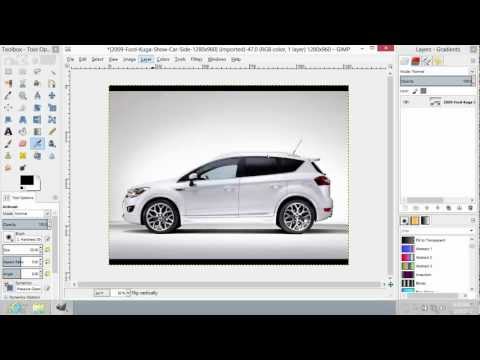Click the foreground color swatch
The width and height of the screenshot is (480, 360).
tap(27, 180)
